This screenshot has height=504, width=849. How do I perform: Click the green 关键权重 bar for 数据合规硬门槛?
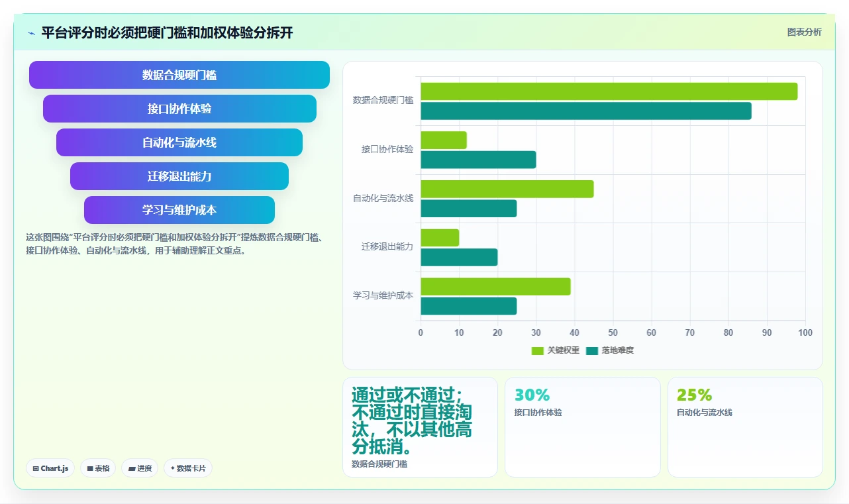[609, 91]
